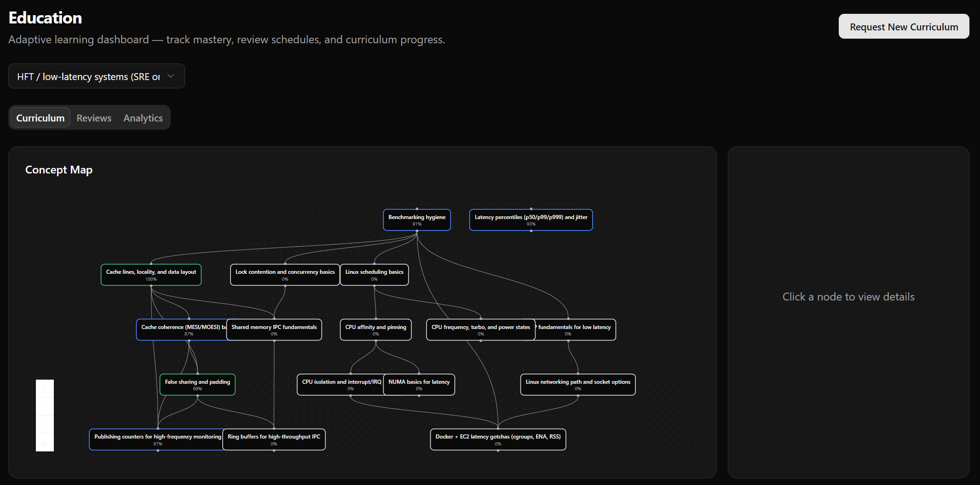Click the Request New Curriculum button
The width and height of the screenshot is (980, 485).
903,26
